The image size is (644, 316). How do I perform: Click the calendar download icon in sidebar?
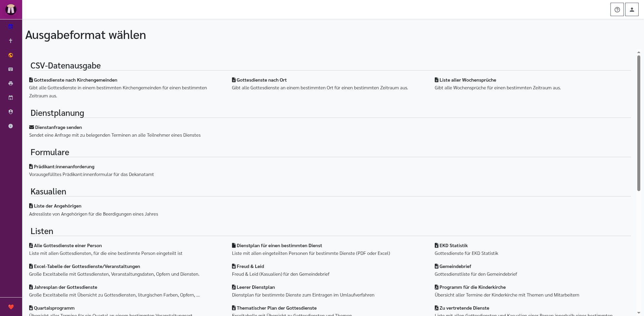(x=11, y=98)
